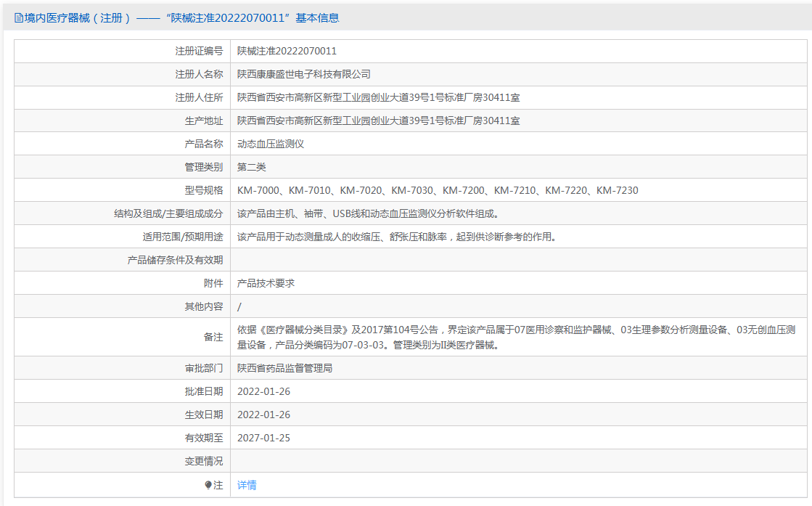Click the label 生产地址

point(203,121)
